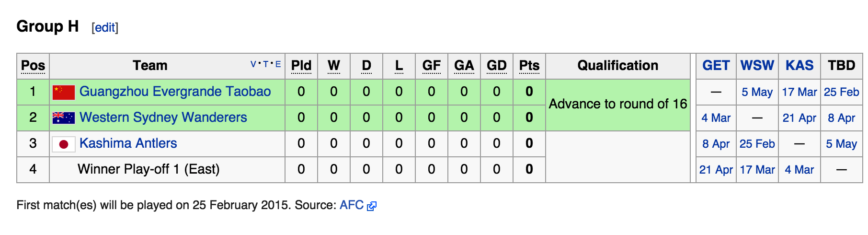This screenshot has height=235, width=868.
Task: Click the GD column header abbreviation
Action: [496, 66]
